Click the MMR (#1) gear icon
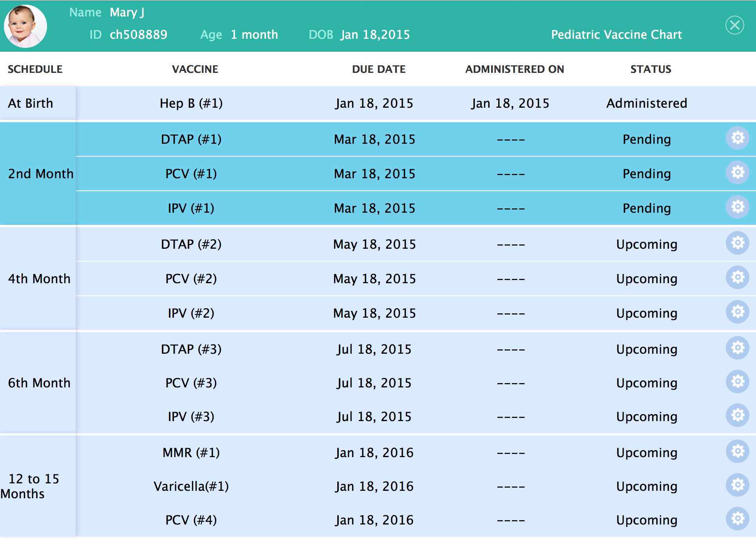This screenshot has width=756, height=539. tap(738, 451)
